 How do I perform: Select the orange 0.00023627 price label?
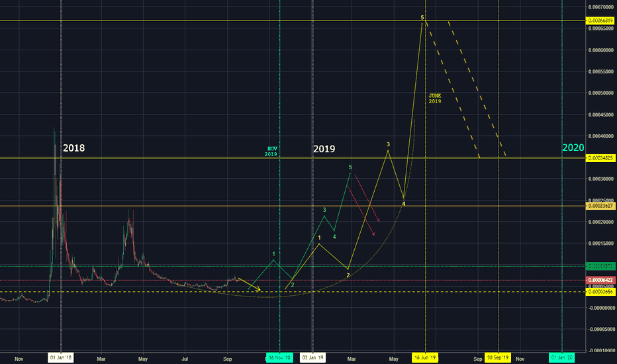point(600,206)
